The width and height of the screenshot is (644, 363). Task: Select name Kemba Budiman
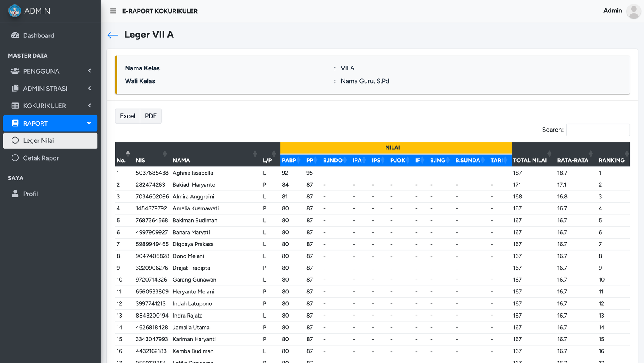(193, 351)
